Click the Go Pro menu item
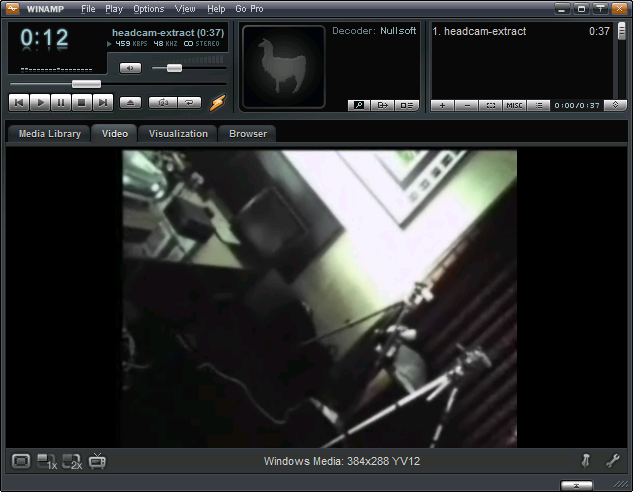633x492 pixels. pos(249,9)
